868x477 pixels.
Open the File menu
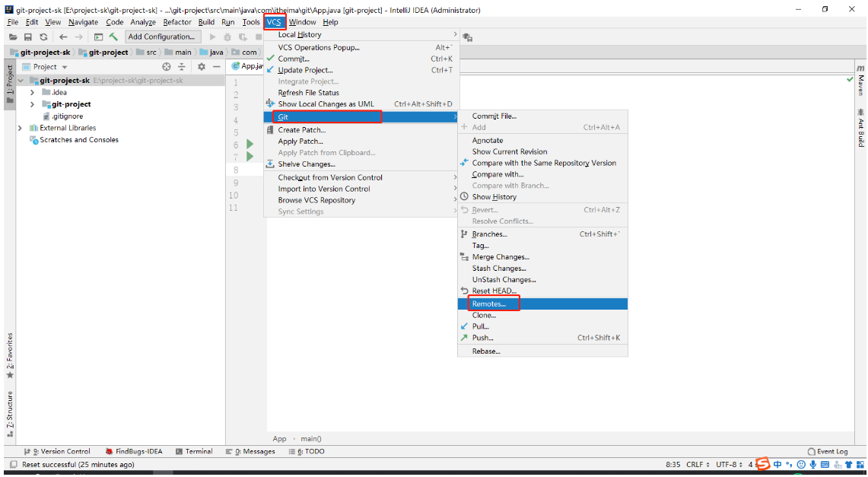coord(13,22)
